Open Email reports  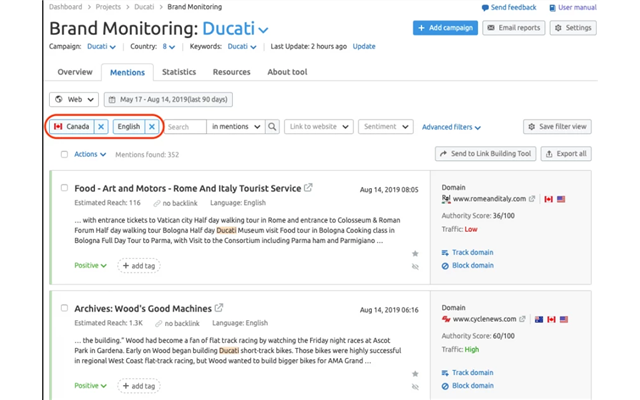point(513,28)
